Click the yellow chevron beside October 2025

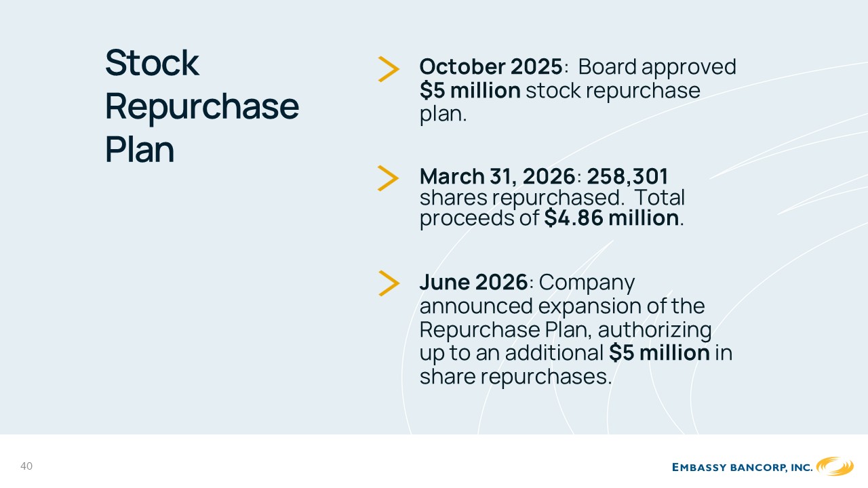tap(389, 69)
